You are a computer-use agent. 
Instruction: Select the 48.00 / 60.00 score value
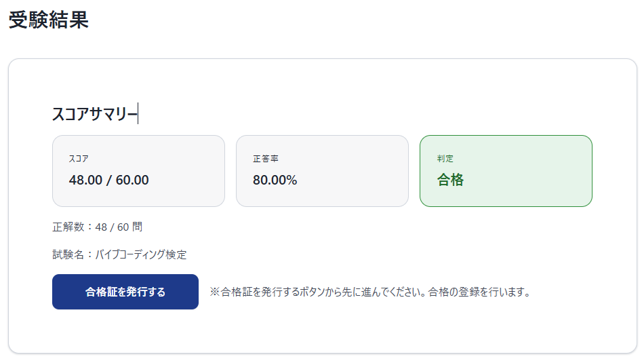[x=108, y=180]
